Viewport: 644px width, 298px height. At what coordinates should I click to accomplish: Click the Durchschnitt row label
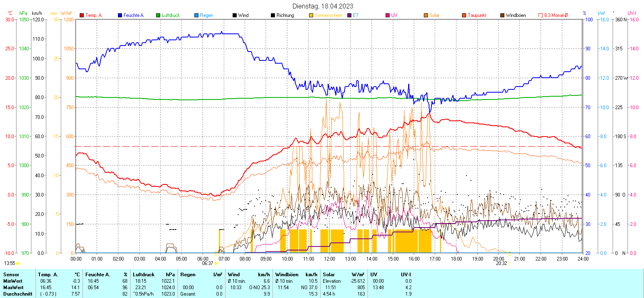18,294
